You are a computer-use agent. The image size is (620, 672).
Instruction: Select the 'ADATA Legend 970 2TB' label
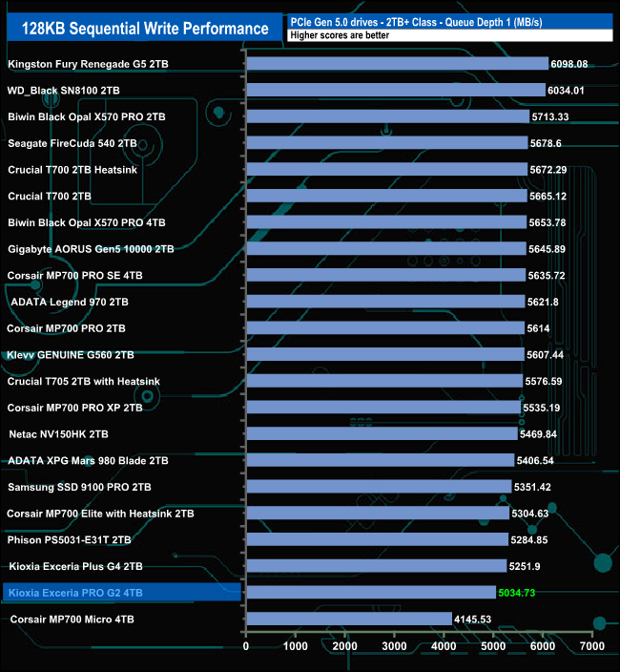click(x=70, y=303)
